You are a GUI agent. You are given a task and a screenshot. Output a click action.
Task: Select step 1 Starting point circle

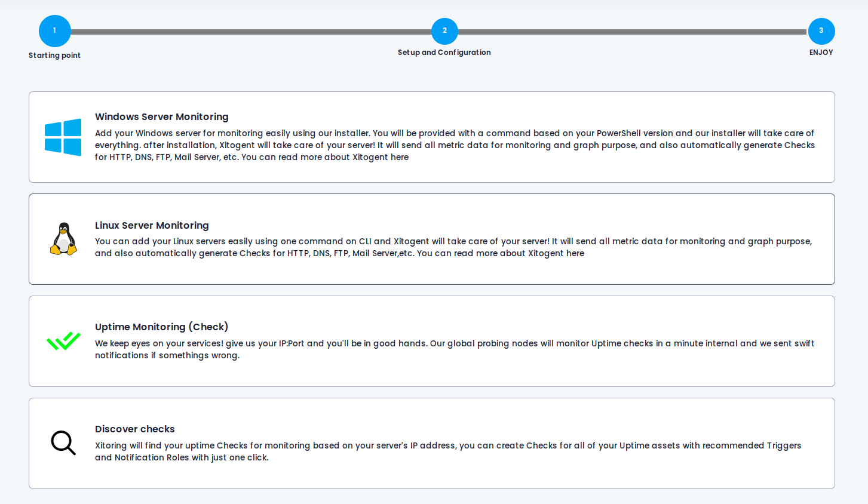55,31
